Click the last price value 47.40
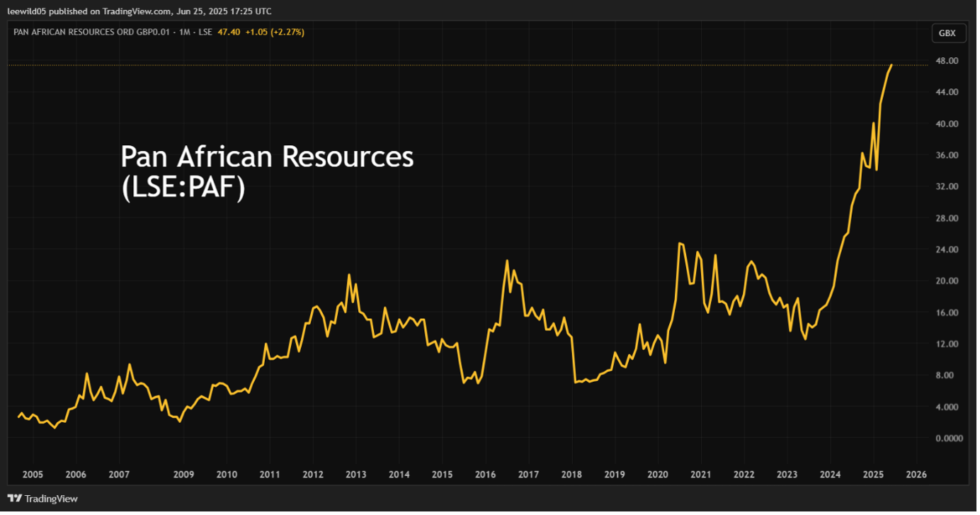980x515 pixels. point(229,32)
